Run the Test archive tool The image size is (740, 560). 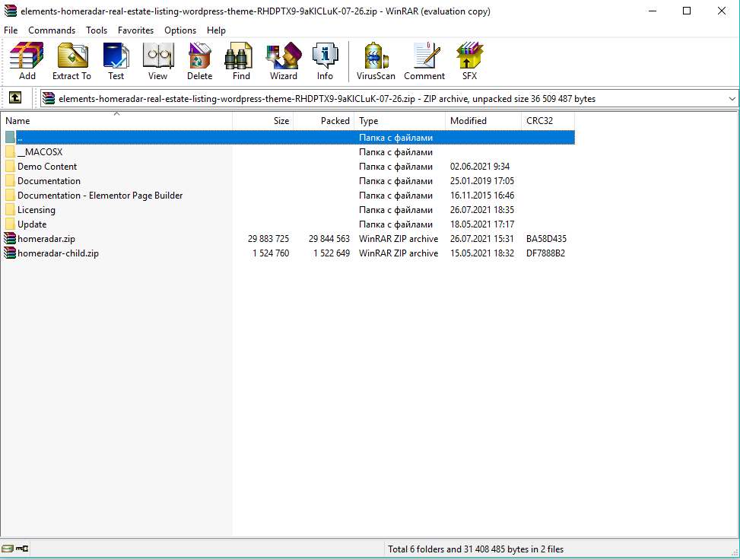pos(116,61)
